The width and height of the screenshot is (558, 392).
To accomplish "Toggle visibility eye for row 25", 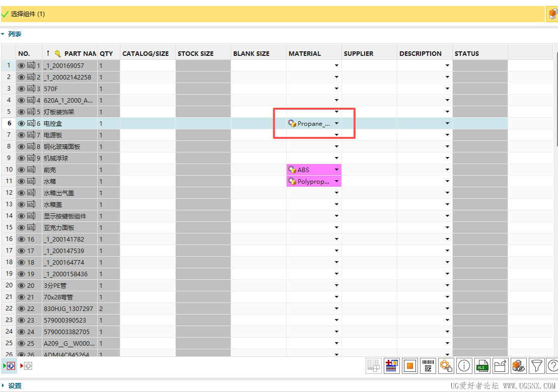I will [21, 343].
